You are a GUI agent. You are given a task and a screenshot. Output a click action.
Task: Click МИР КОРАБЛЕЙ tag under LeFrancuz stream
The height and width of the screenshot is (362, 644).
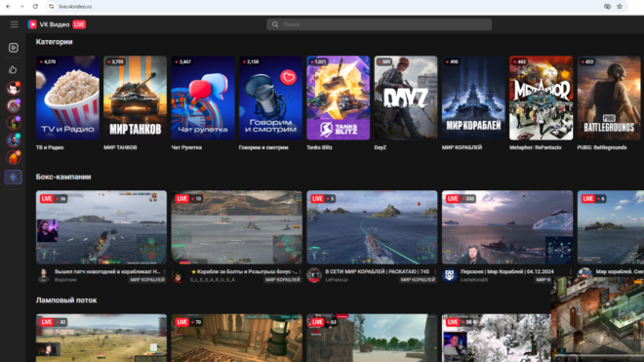[x=418, y=280]
